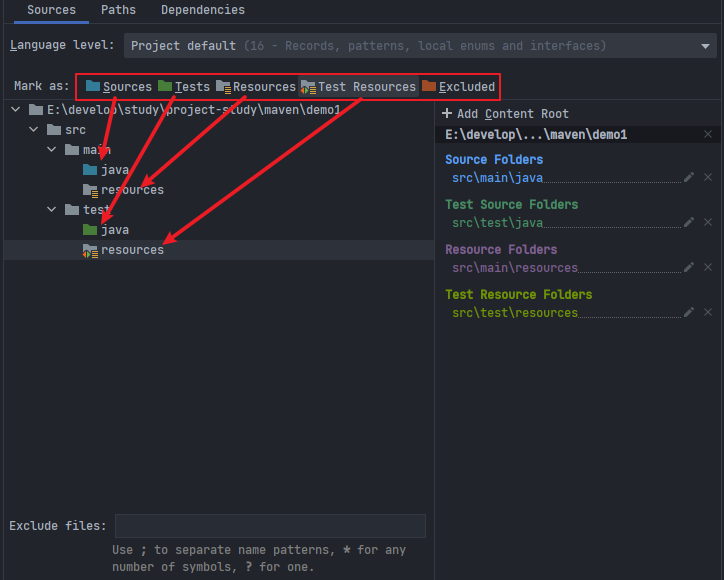Mark folder as Tests

point(184,86)
